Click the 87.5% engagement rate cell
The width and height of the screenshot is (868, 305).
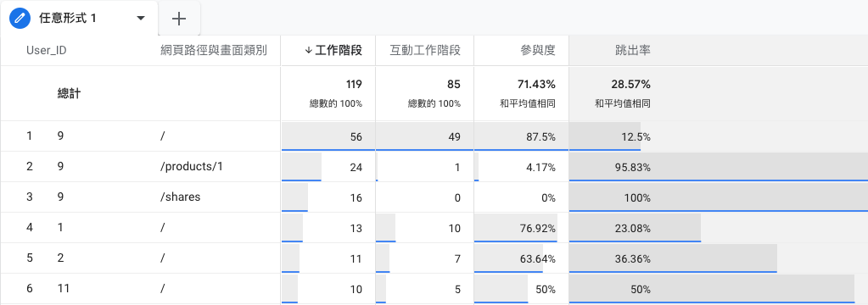coord(522,136)
